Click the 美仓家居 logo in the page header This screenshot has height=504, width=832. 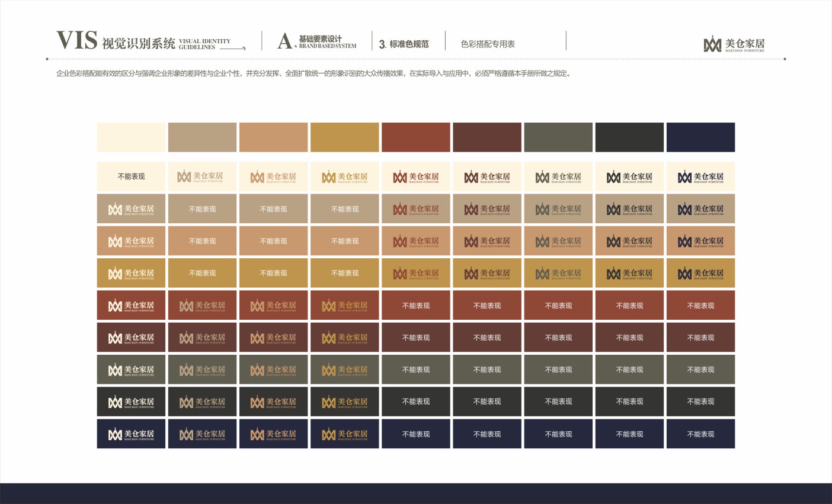[x=734, y=44]
